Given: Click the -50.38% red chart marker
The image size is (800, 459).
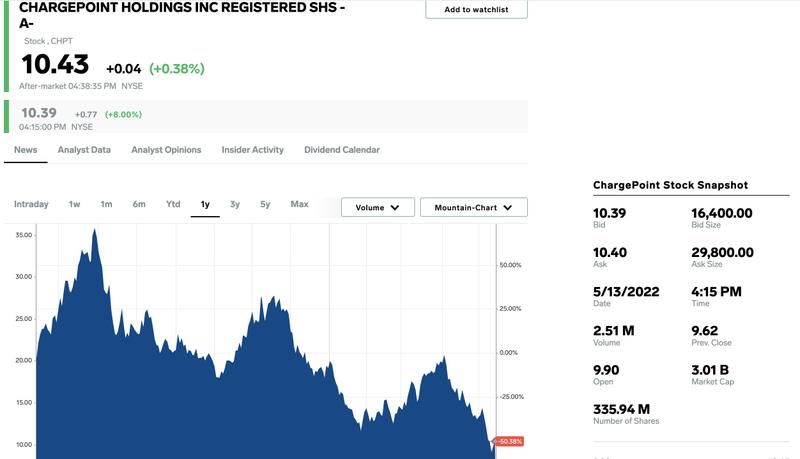Looking at the screenshot, I should pos(509,441).
